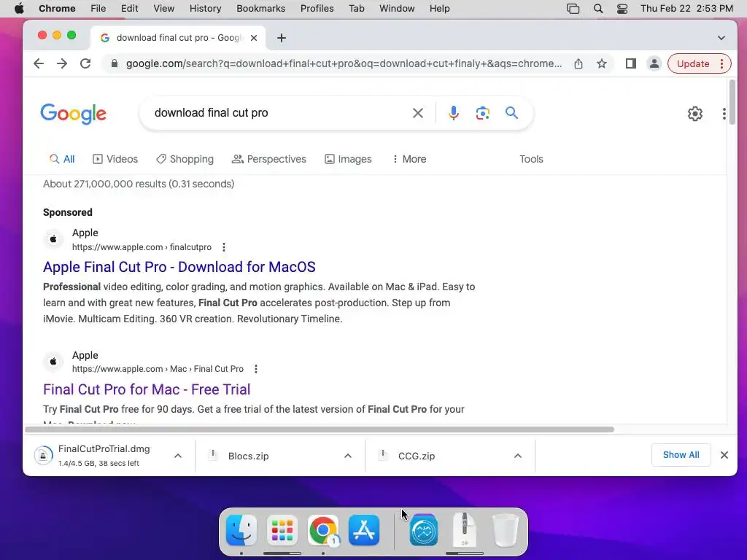This screenshot has height=560, width=747.
Task: Close the 'download final cut pro' tab
Action: (x=254, y=38)
